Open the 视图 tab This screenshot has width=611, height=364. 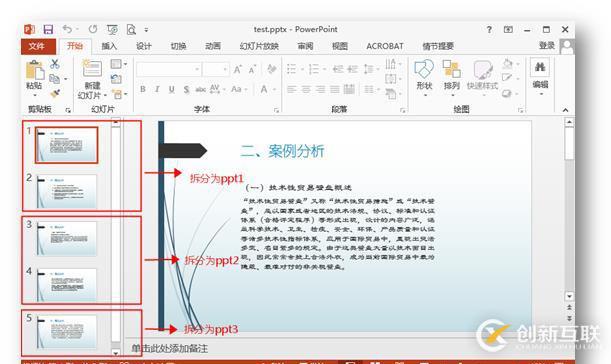(340, 46)
